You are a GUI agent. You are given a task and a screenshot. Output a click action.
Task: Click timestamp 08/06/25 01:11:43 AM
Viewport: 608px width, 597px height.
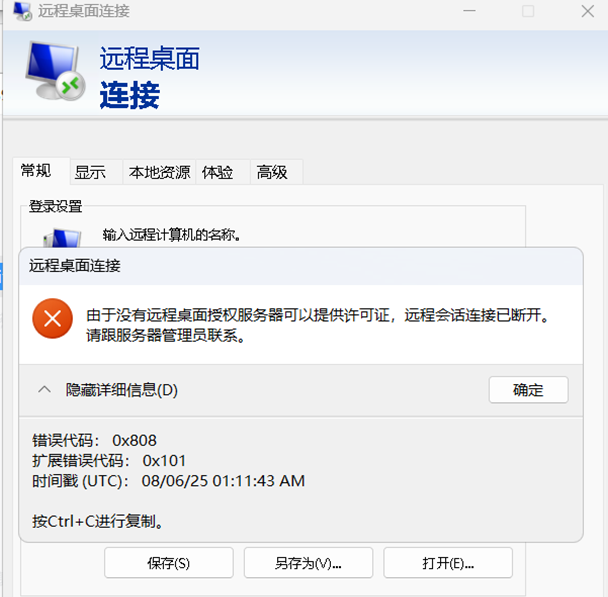pos(223,481)
